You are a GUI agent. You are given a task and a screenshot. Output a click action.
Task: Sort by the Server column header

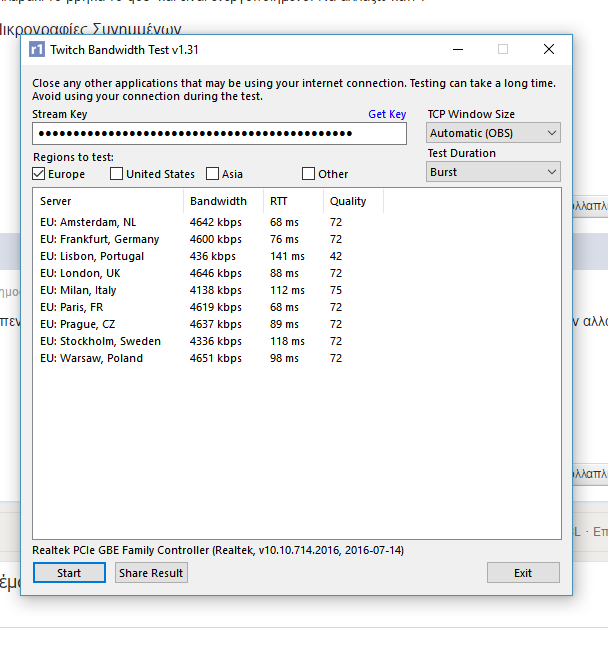coord(108,201)
